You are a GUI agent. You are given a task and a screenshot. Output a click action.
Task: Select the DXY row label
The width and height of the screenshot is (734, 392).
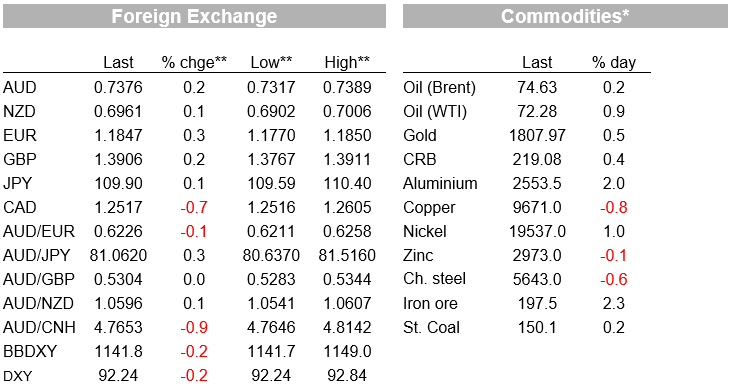pos(18,376)
